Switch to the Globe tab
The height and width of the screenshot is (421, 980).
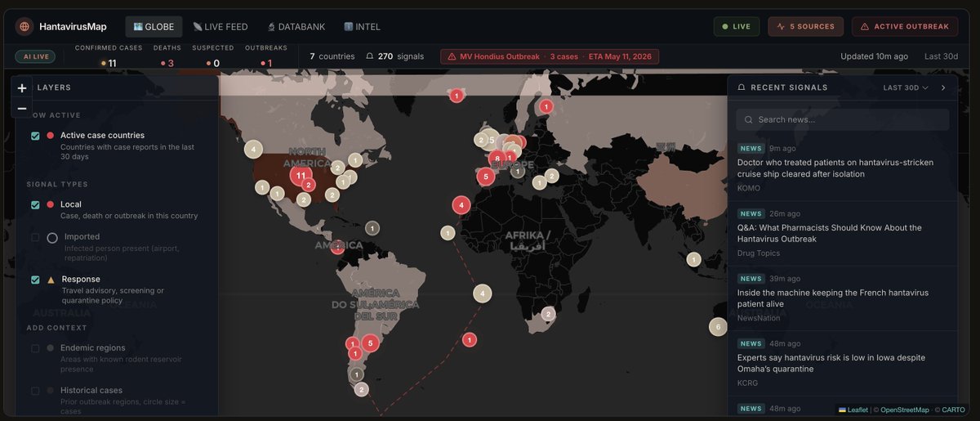coord(154,26)
